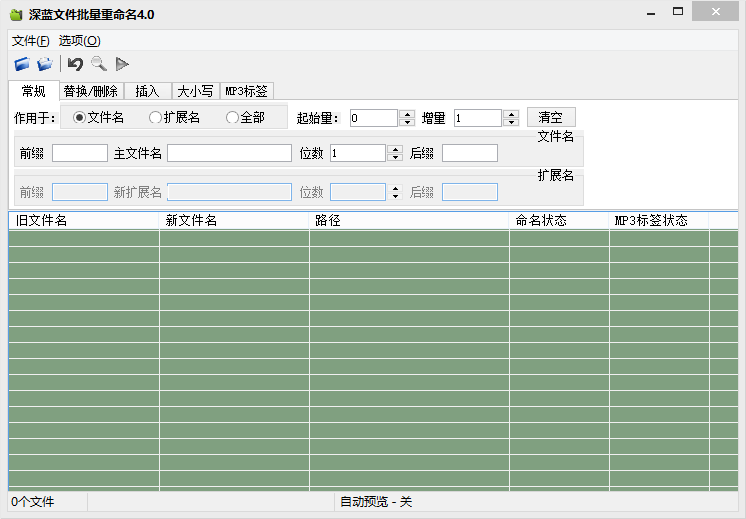
Task: Increase the 起始量 value with up arrow
Action: click(x=407, y=114)
